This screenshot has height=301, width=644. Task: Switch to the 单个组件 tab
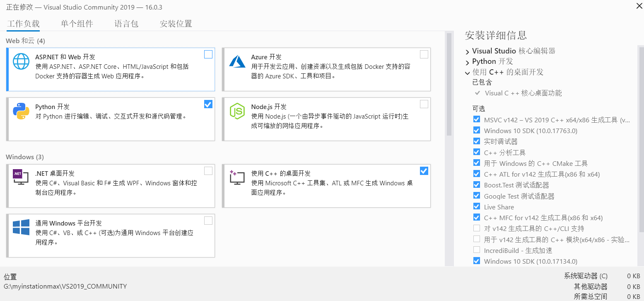(x=77, y=24)
